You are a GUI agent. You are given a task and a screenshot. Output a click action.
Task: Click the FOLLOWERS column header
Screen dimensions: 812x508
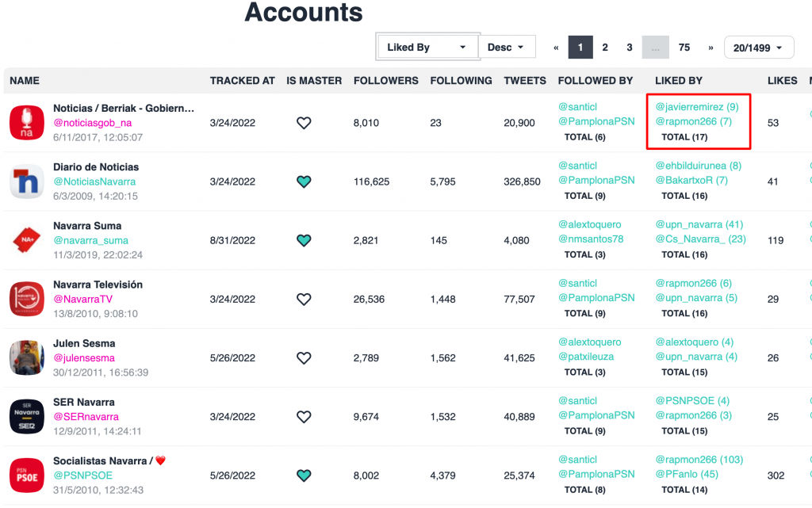386,81
